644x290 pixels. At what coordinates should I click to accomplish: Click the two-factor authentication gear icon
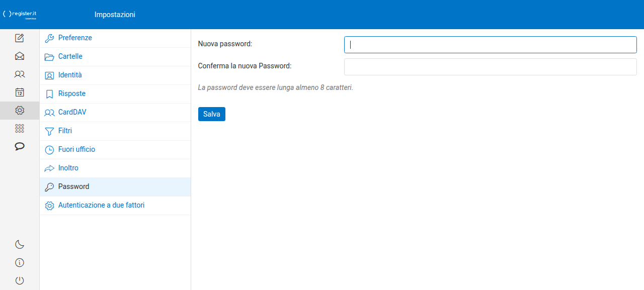(49, 206)
